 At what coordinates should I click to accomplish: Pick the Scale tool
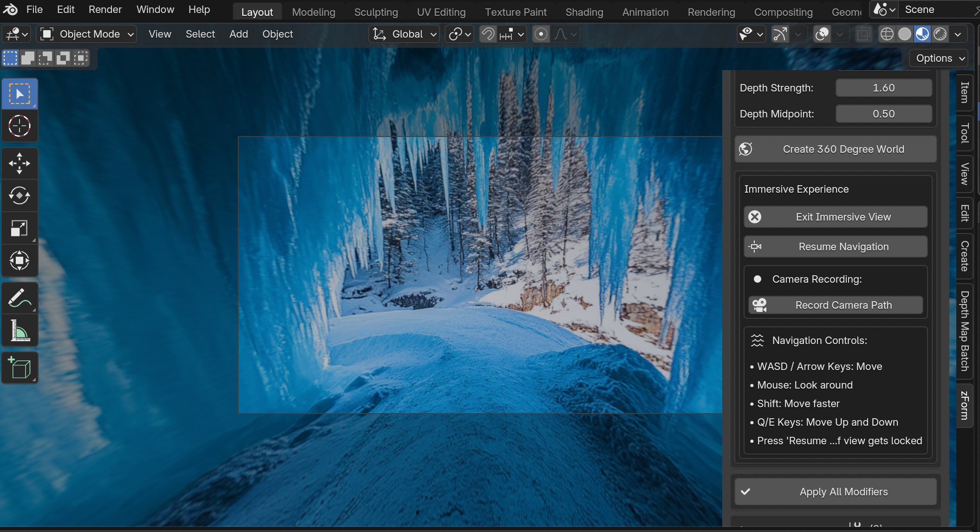(20, 228)
